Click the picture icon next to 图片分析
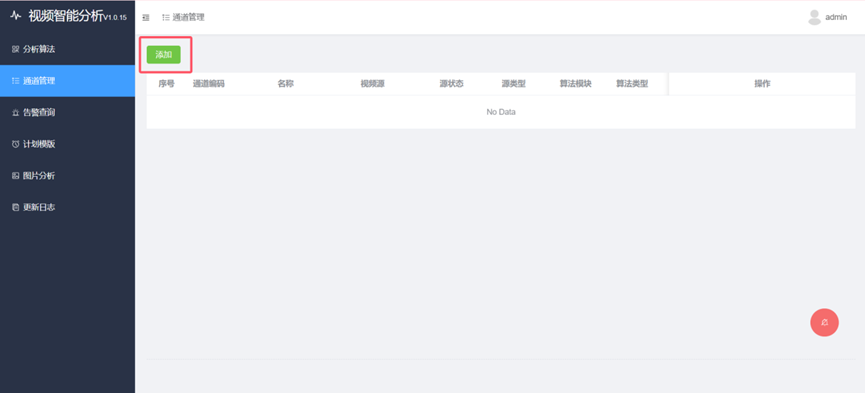865x393 pixels. coord(15,177)
